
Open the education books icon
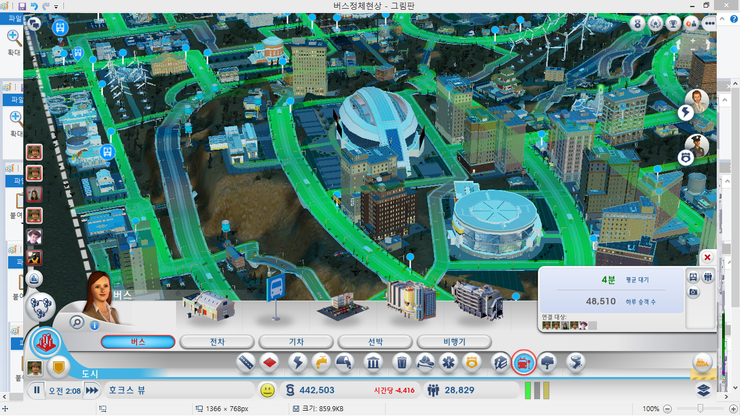(500, 362)
